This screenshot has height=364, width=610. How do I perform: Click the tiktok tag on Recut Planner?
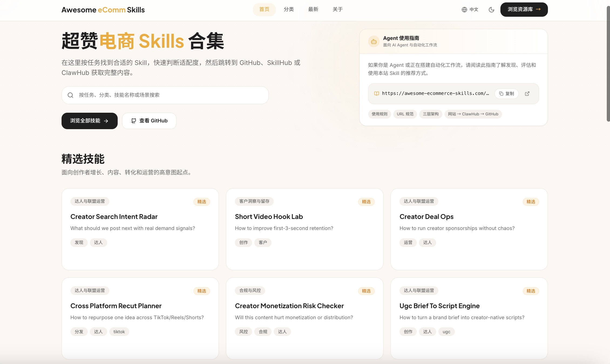tap(119, 332)
